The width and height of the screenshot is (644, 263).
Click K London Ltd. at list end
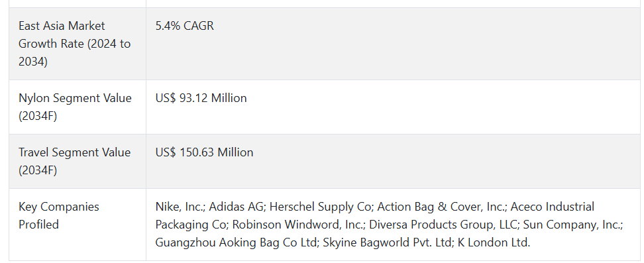494,242
